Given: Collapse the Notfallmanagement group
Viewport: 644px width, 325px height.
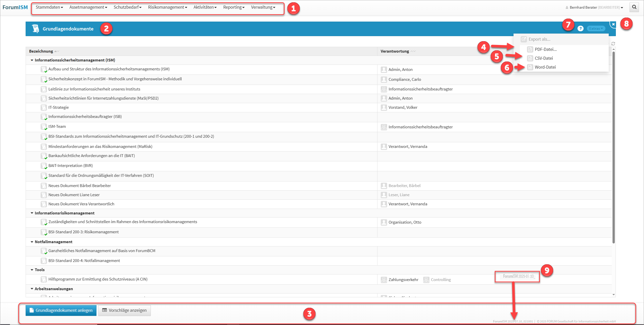Looking at the screenshot, I should coord(32,242).
